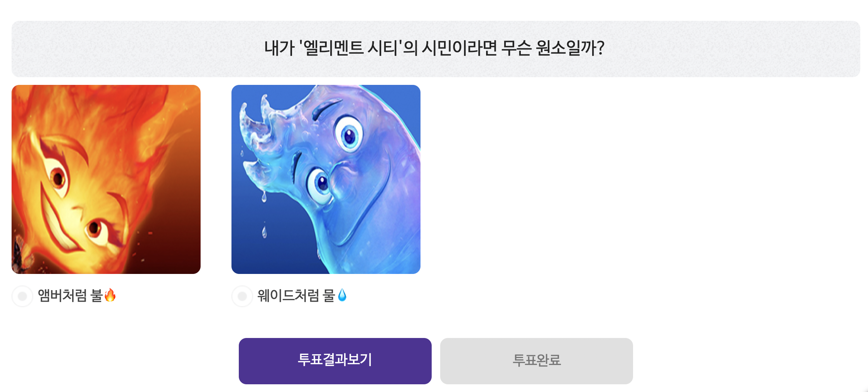Click the poll question heading banner

[436, 49]
